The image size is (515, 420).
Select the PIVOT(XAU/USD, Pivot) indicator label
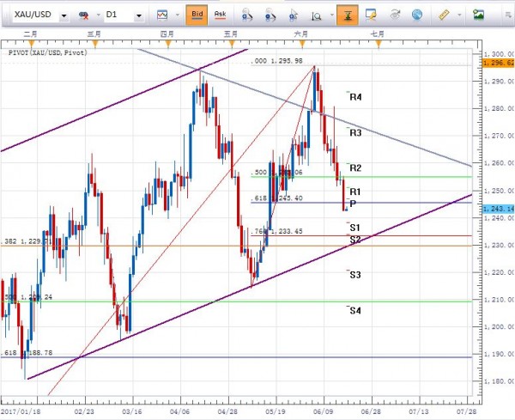(48, 52)
